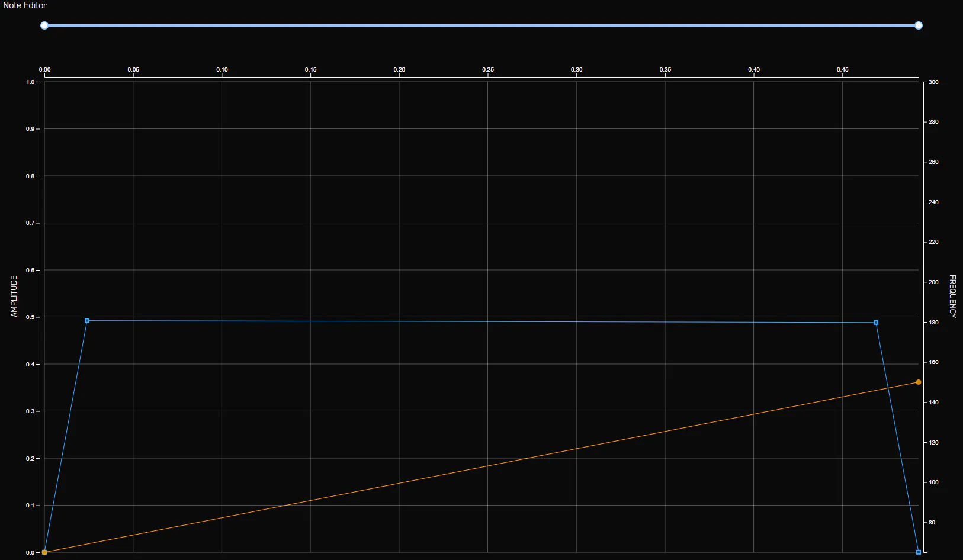
Task: Click the 0.5 amplitude axis tick label
Action: [x=30, y=317]
